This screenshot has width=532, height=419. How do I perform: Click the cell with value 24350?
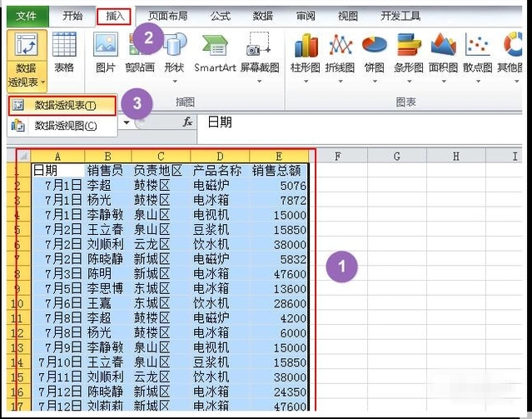[279, 392]
